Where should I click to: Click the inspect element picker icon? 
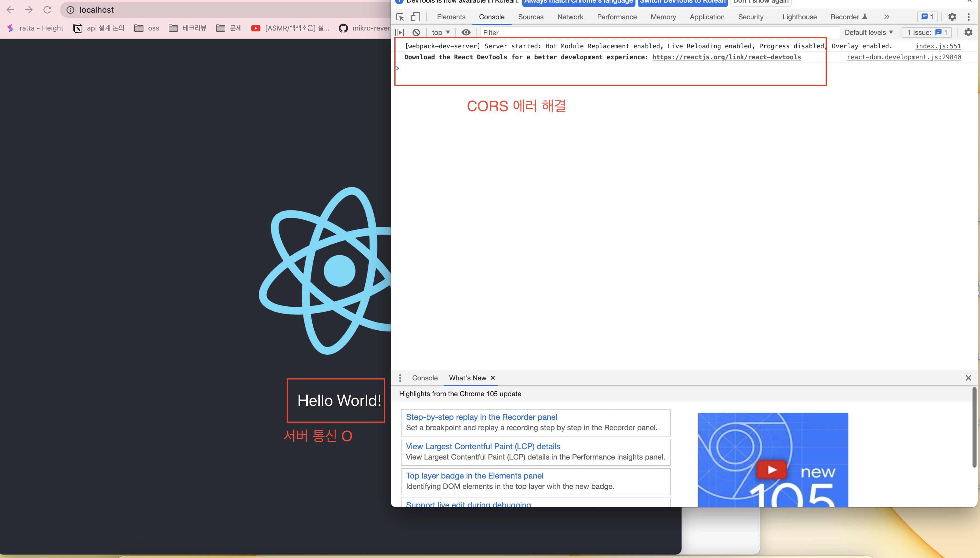coord(400,17)
